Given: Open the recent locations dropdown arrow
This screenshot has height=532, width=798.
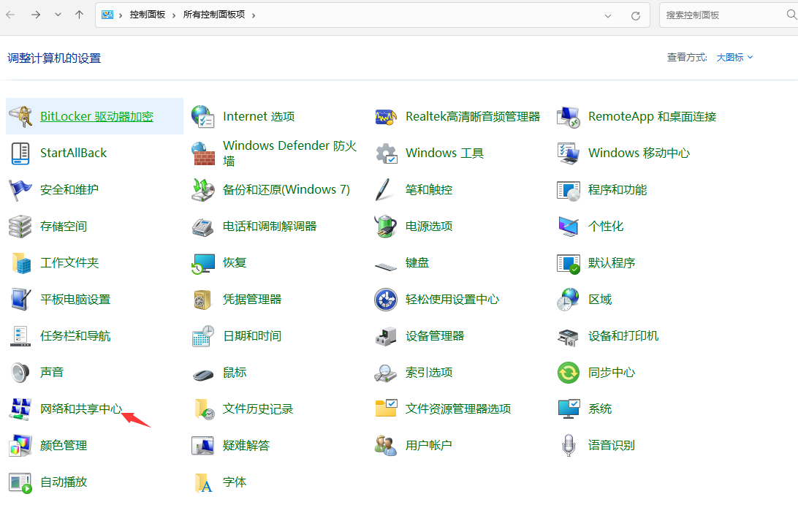Looking at the screenshot, I should pos(58,15).
